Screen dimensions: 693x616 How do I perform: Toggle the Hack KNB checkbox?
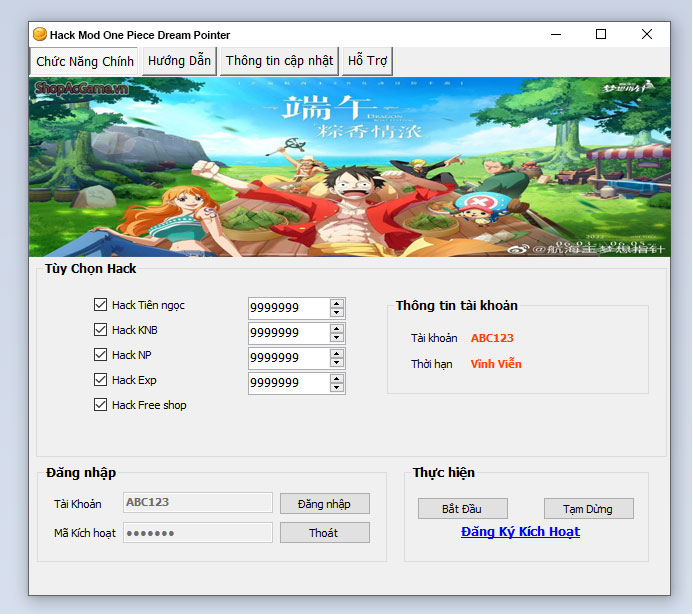pyautogui.click(x=100, y=330)
